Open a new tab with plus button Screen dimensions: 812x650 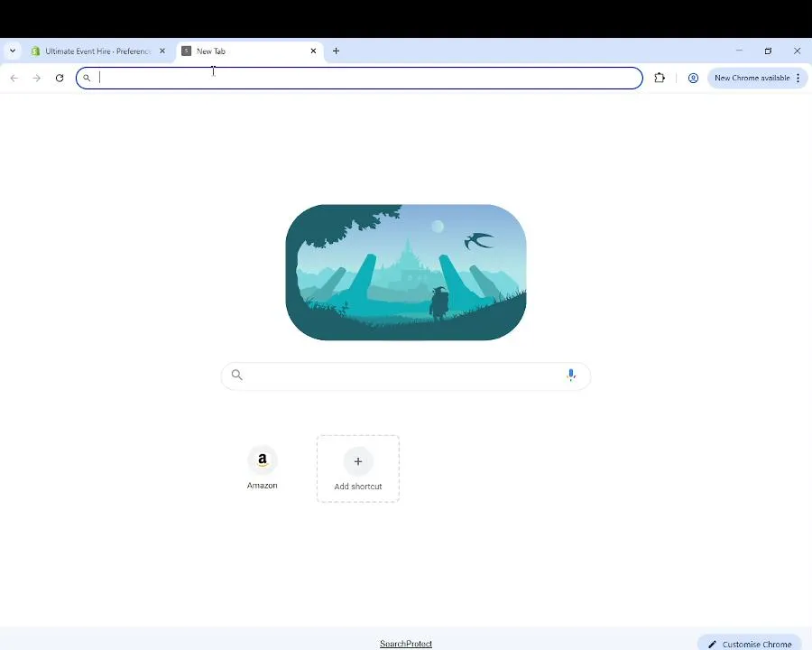tap(337, 51)
